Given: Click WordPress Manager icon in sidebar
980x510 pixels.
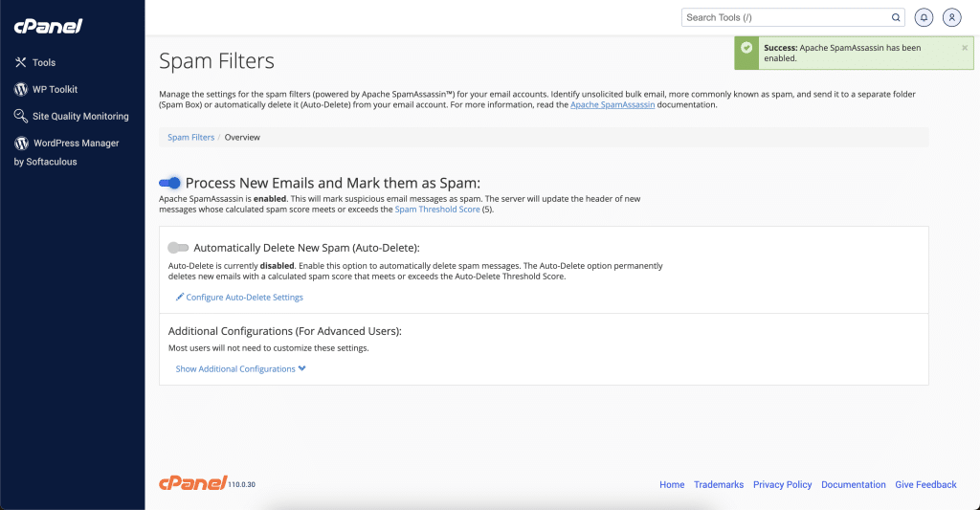Looking at the screenshot, I should [x=21, y=144].
